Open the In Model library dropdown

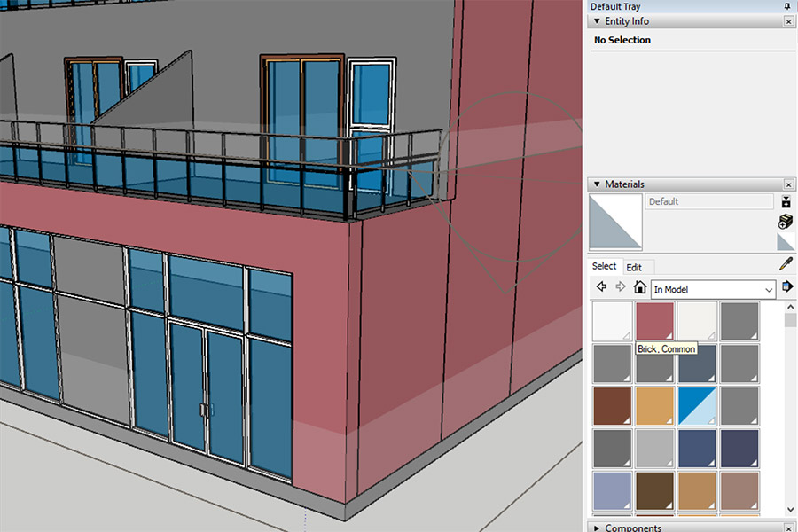click(713, 290)
